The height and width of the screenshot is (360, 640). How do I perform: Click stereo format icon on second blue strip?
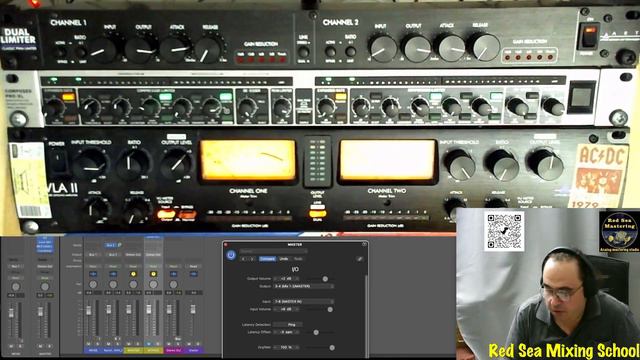[x=113, y=274]
